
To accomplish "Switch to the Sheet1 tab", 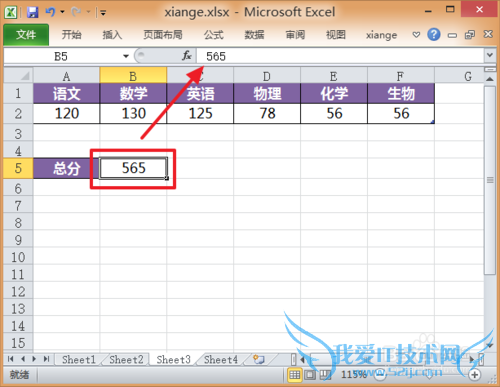I will 79,360.
